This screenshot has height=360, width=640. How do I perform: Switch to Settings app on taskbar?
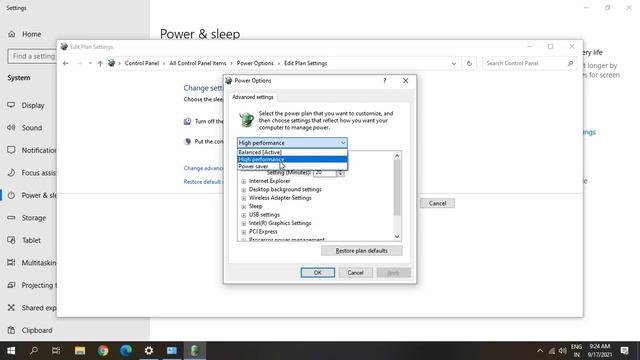click(x=149, y=351)
